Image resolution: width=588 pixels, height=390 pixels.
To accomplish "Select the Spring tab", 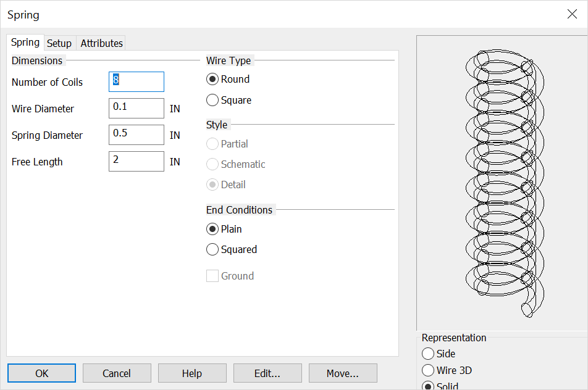I will (x=25, y=43).
